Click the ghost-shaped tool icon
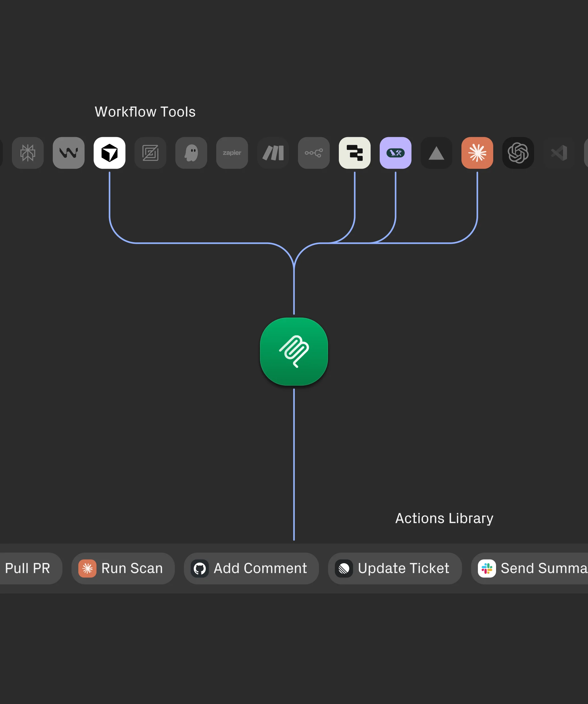 pos(191,153)
